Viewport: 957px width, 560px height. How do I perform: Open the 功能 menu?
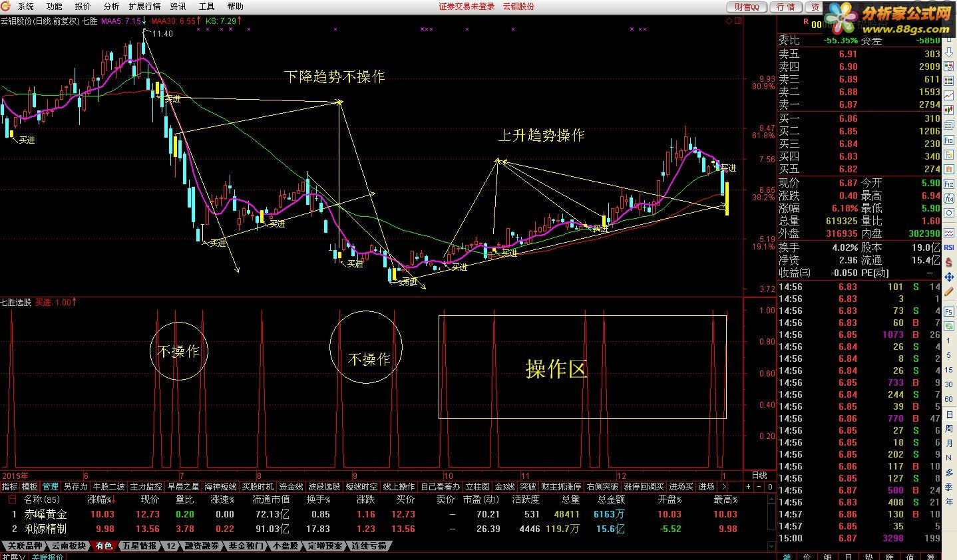[x=54, y=7]
